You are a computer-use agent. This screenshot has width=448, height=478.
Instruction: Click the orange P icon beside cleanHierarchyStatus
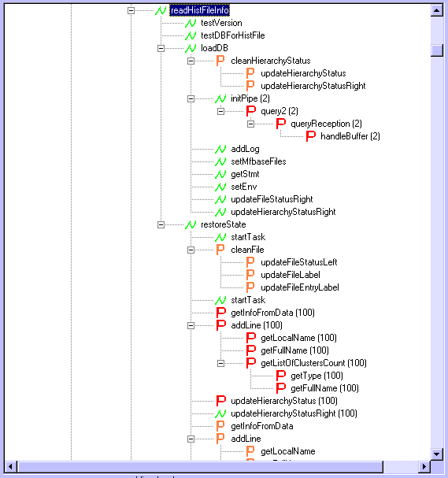(x=220, y=61)
